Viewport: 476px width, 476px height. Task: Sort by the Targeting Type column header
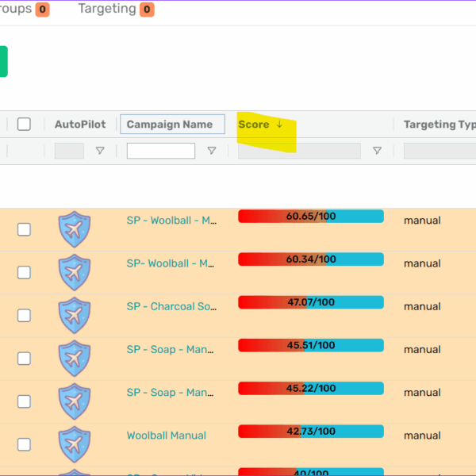click(440, 125)
